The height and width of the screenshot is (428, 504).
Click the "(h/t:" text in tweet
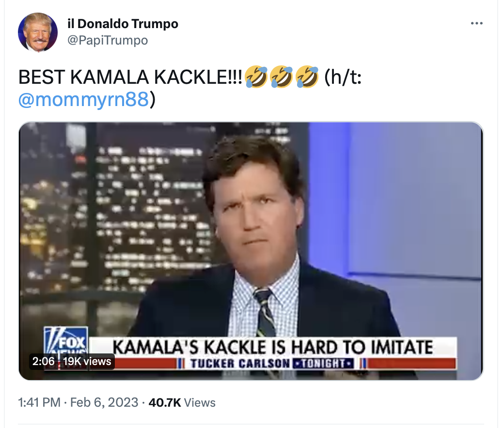click(342, 77)
